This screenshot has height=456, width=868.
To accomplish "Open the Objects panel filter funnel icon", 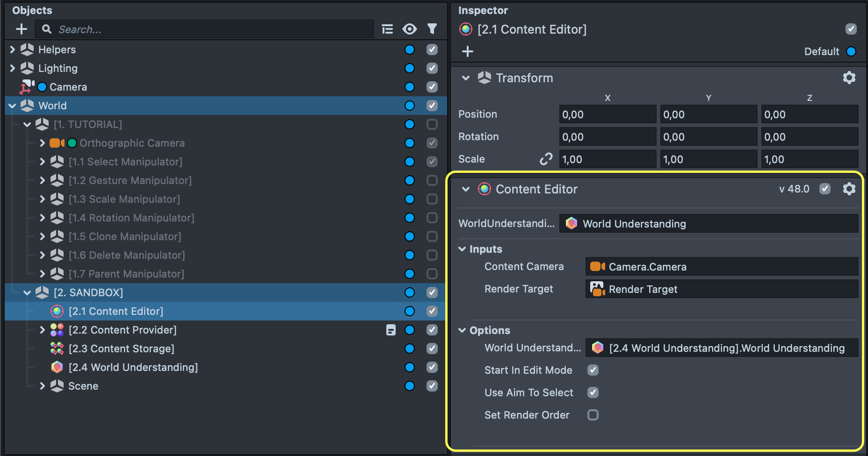I will 432,29.
